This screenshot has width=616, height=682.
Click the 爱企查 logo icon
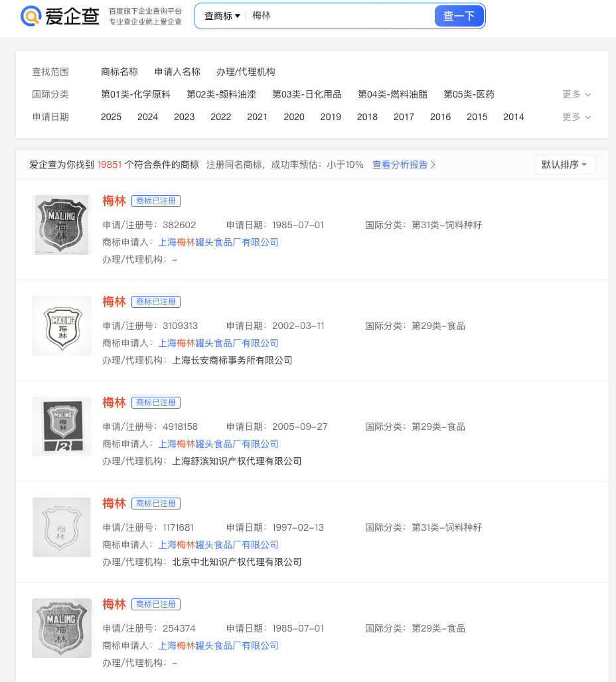click(x=31, y=17)
